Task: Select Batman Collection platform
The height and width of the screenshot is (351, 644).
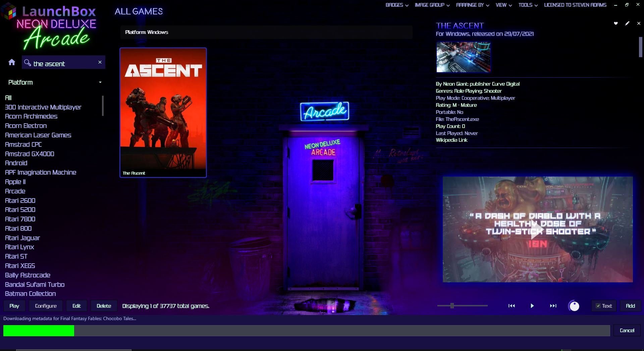Action: click(x=30, y=294)
